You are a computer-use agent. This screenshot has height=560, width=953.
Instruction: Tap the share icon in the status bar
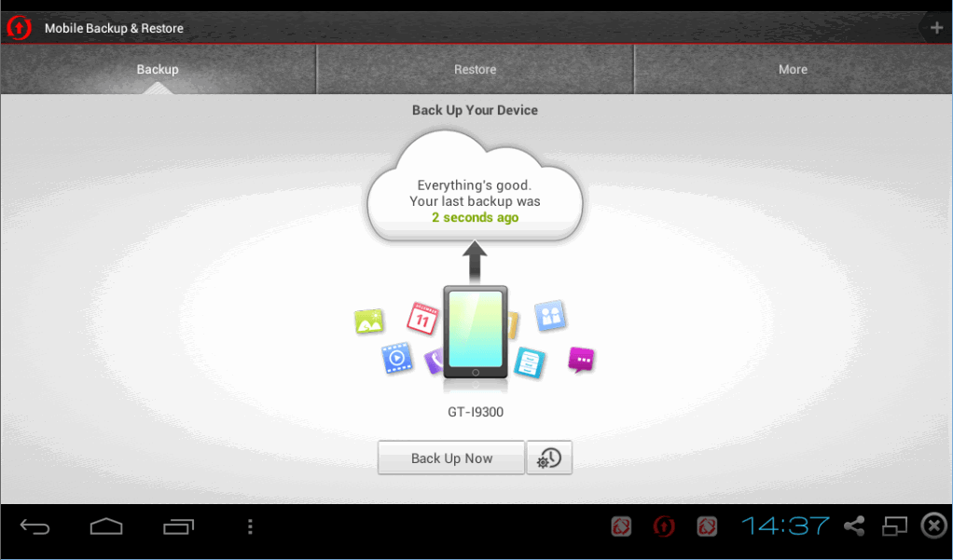[854, 526]
